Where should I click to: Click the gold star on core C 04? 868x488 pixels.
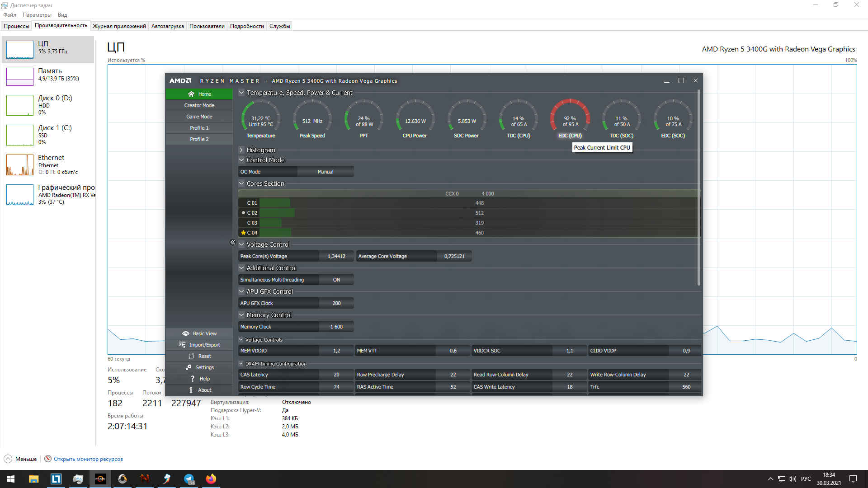(243, 233)
